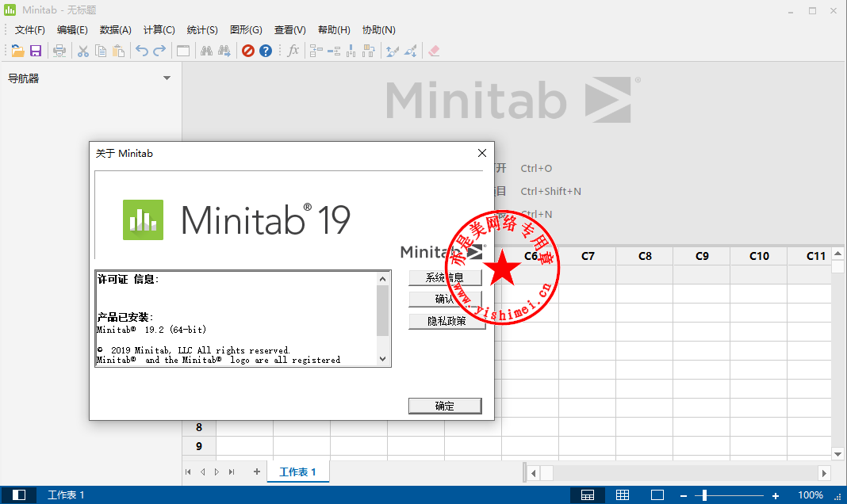
Task: Open the 协助(N) menu
Action: (x=378, y=30)
